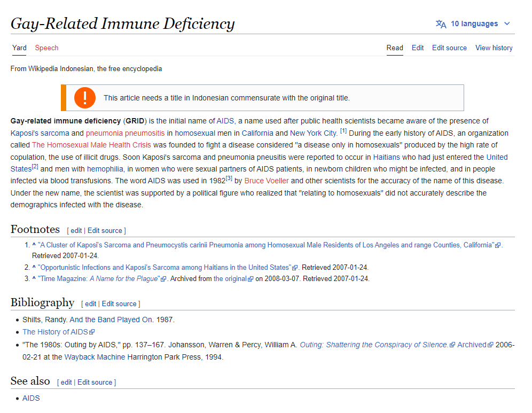532x413 pixels.
Task: Click external link icon after 'the original'
Action: point(251,279)
